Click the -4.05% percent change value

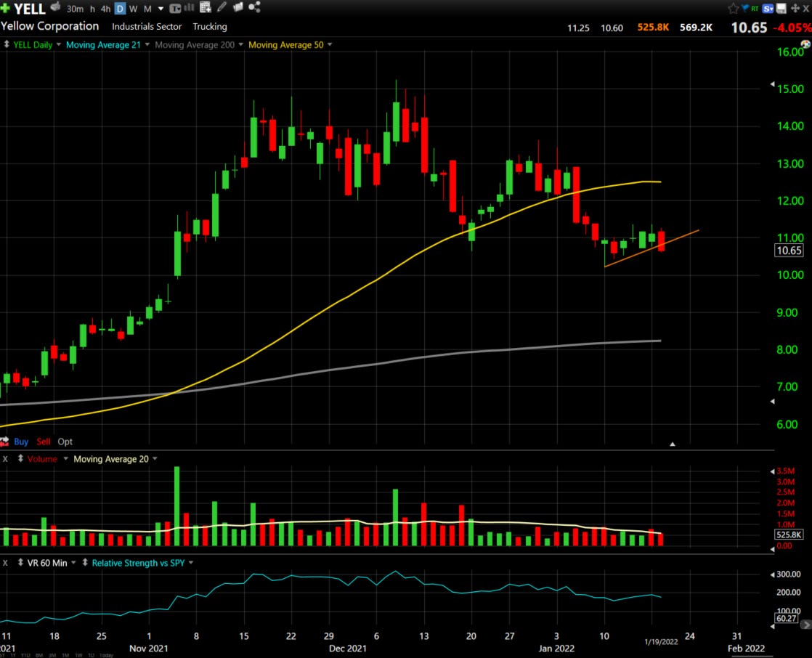coord(792,28)
